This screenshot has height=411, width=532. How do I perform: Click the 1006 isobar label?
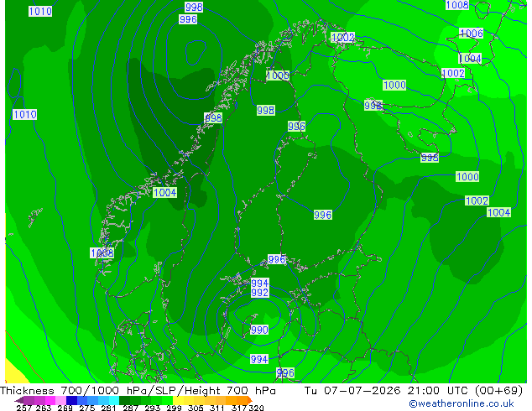click(472, 34)
